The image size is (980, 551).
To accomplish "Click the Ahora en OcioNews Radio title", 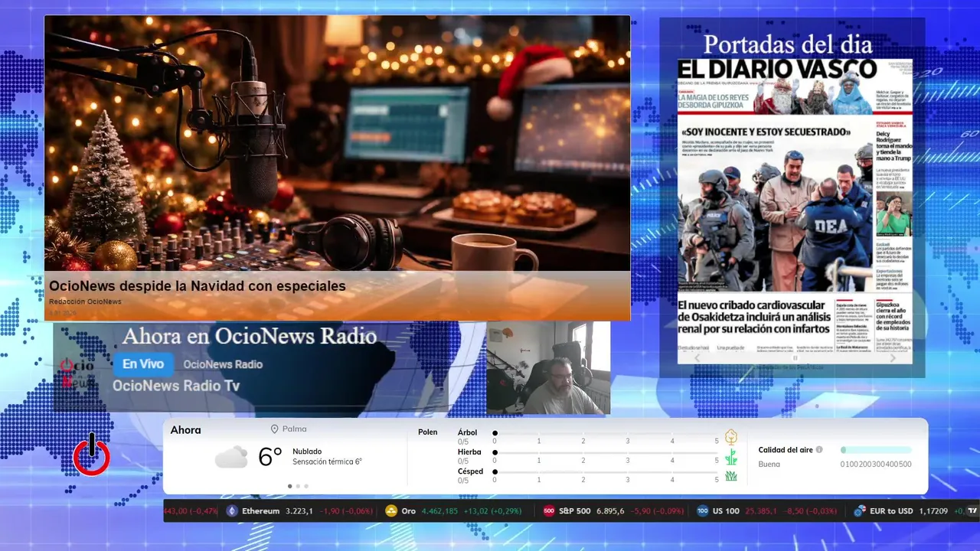I will tap(250, 336).
